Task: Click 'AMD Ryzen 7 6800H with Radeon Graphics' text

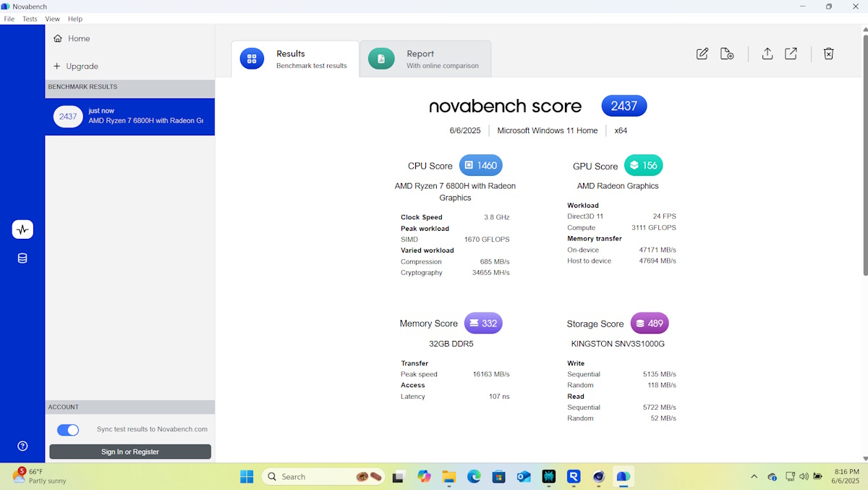Action: click(455, 192)
